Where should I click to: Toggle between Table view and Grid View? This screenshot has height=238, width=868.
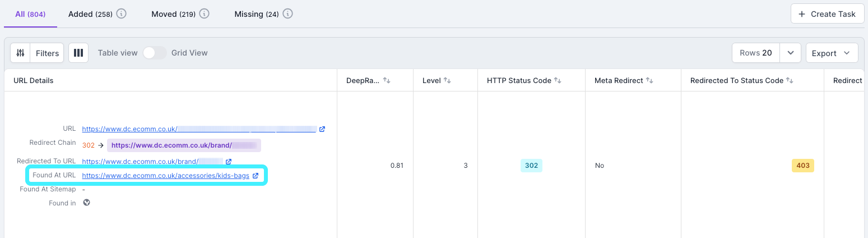[x=155, y=53]
